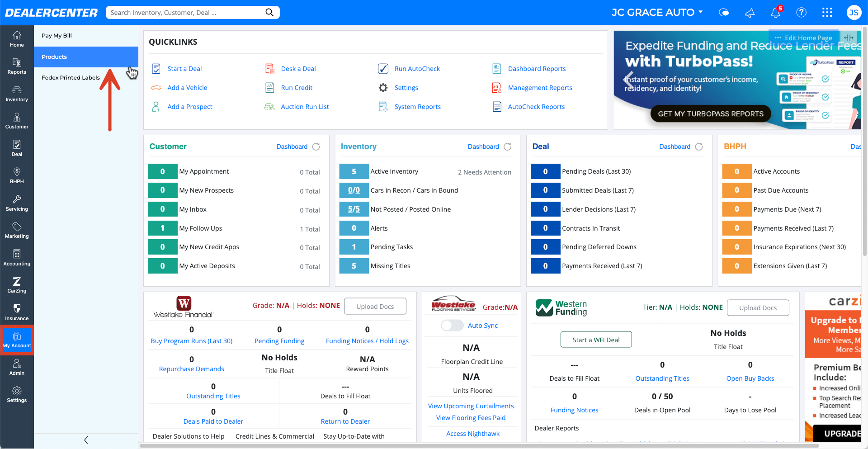Image resolution: width=868 pixels, height=449 pixels.
Task: Refresh the Inventory panel
Action: tap(508, 147)
